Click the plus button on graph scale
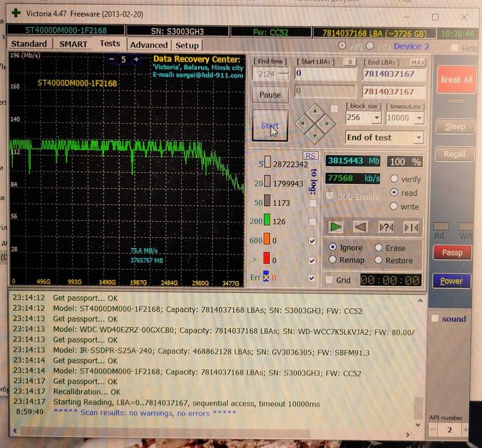Screen dimensions: 482x448 tap(136, 59)
